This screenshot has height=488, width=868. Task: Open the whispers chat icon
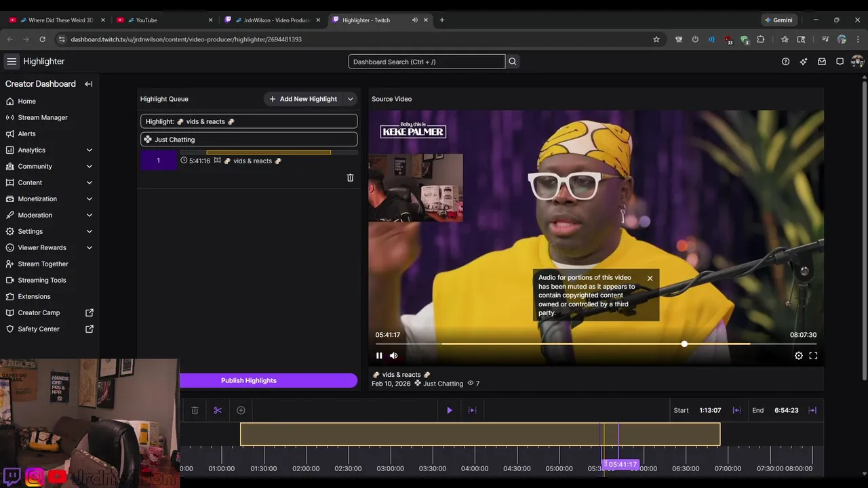[840, 62]
